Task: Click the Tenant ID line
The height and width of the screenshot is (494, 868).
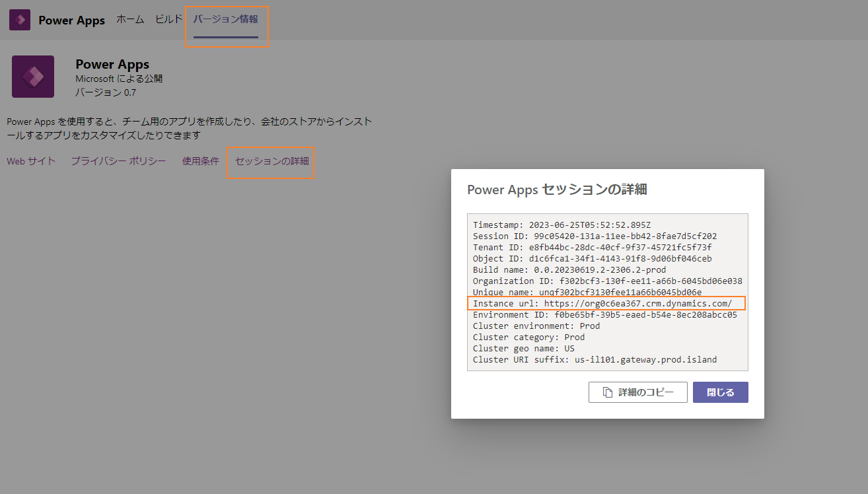Action: pos(593,248)
